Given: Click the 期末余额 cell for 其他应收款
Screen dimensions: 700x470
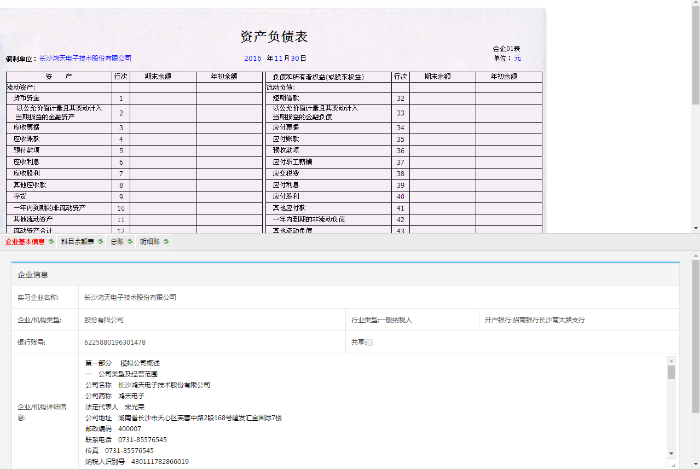Looking at the screenshot, I should (x=163, y=185).
